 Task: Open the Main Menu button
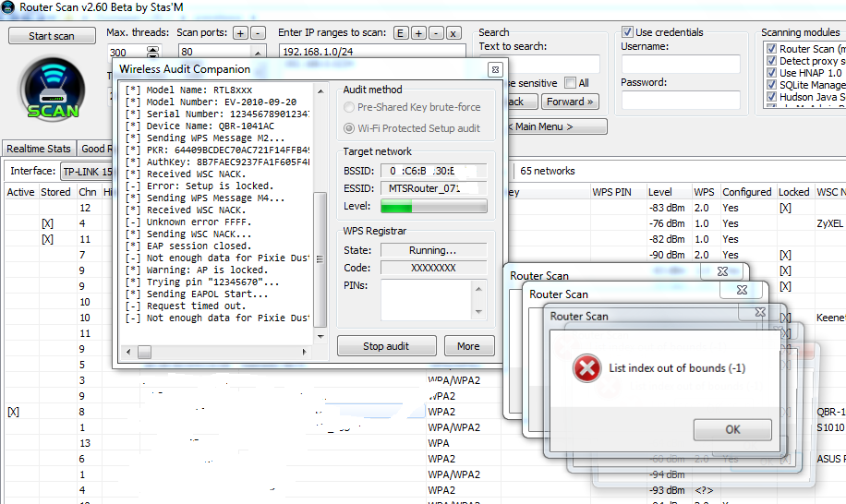tap(556, 126)
